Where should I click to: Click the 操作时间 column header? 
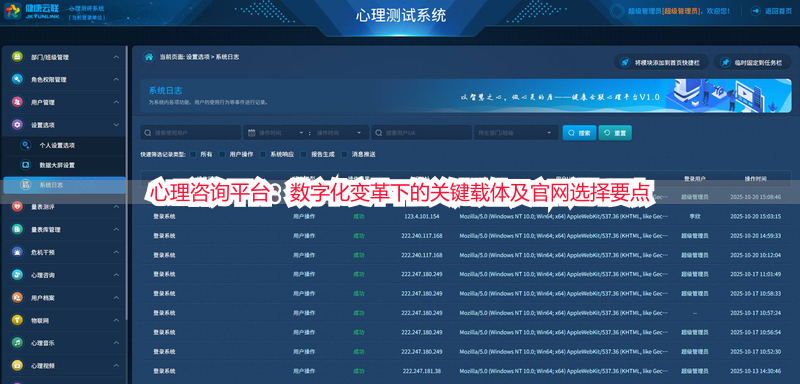tap(755, 178)
